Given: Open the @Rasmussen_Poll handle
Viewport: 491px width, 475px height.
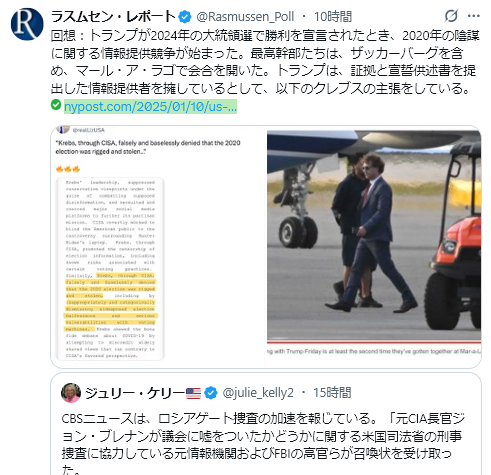Looking at the screenshot, I should tap(245, 17).
